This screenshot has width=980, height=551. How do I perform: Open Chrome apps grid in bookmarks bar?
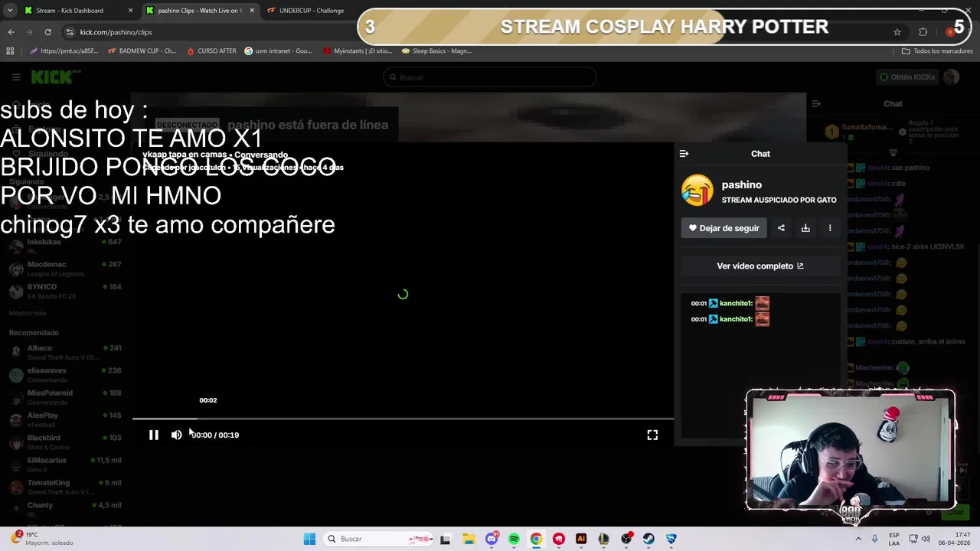coord(10,51)
